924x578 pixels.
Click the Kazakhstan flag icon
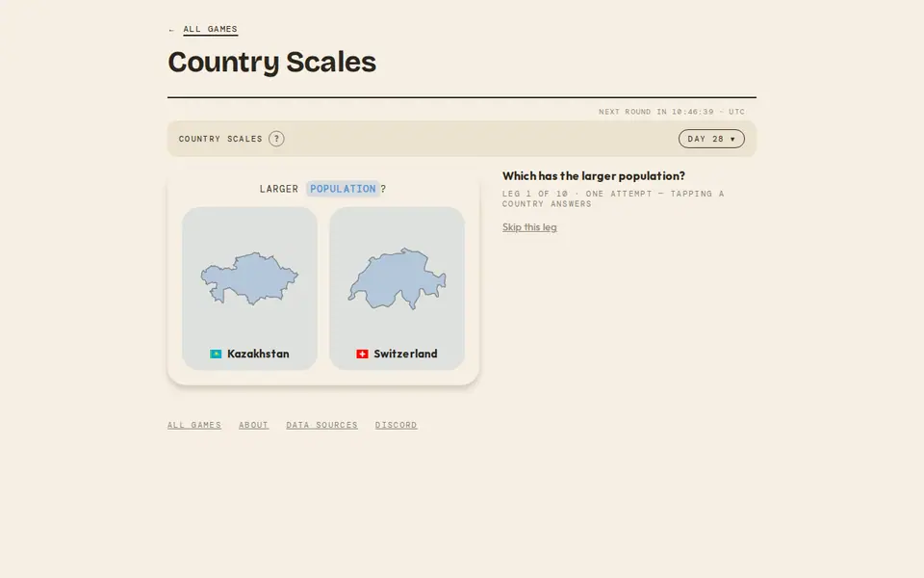point(216,354)
